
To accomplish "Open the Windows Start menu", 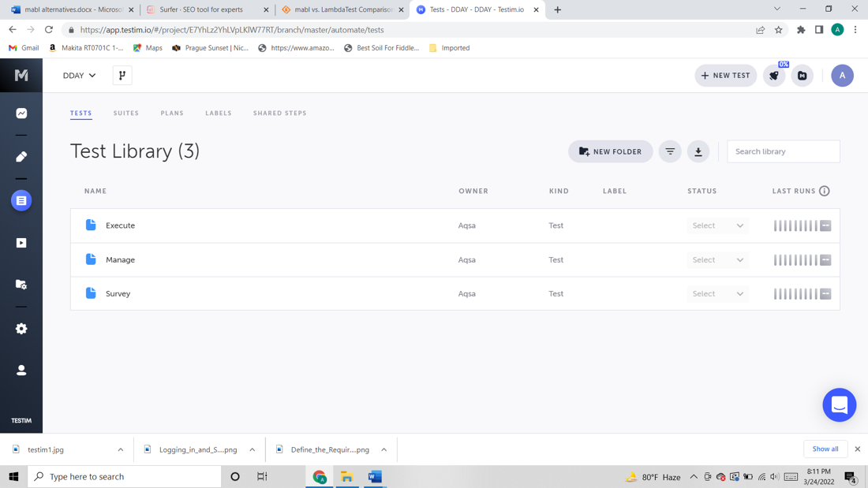I will tap(14, 477).
